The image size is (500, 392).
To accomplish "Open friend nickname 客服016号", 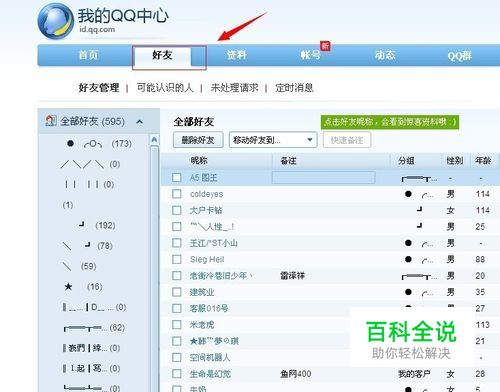I will [209, 308].
